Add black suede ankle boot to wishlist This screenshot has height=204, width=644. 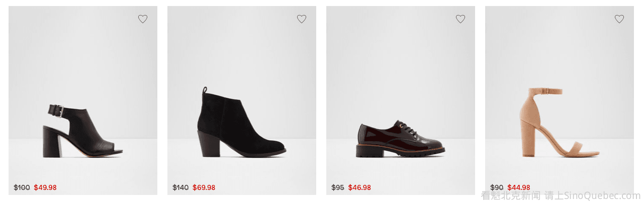(302, 19)
